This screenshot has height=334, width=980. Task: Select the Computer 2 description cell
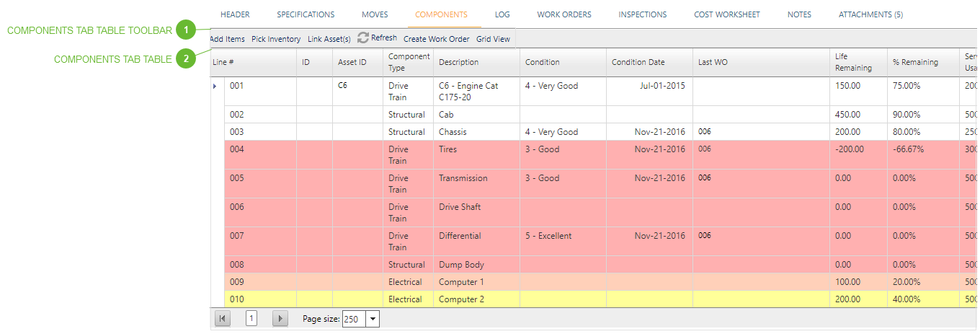[x=477, y=299]
